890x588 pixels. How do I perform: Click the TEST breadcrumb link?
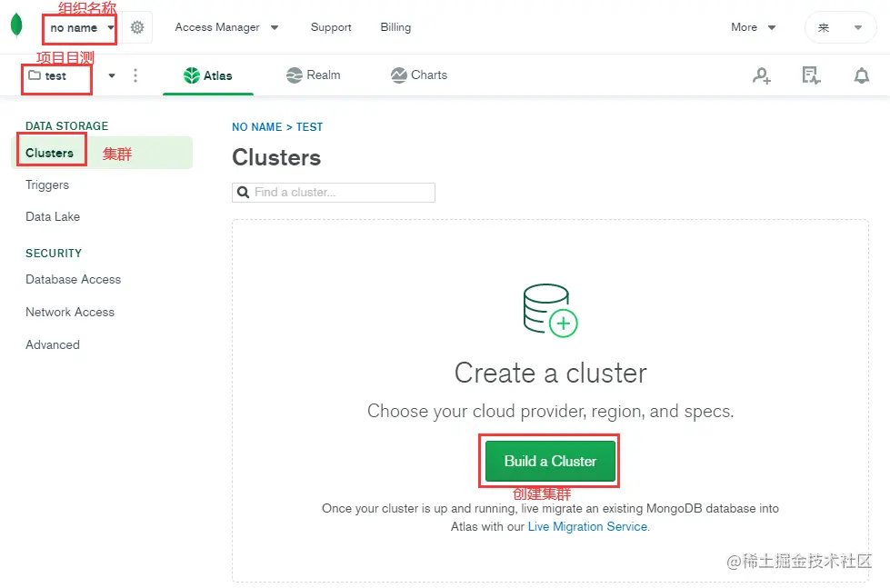point(309,127)
